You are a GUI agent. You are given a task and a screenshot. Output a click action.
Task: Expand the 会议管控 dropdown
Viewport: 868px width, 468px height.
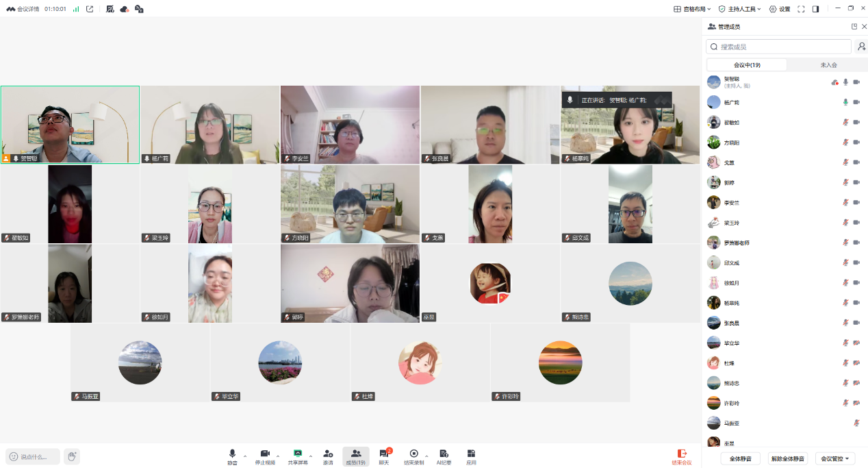coord(835,458)
